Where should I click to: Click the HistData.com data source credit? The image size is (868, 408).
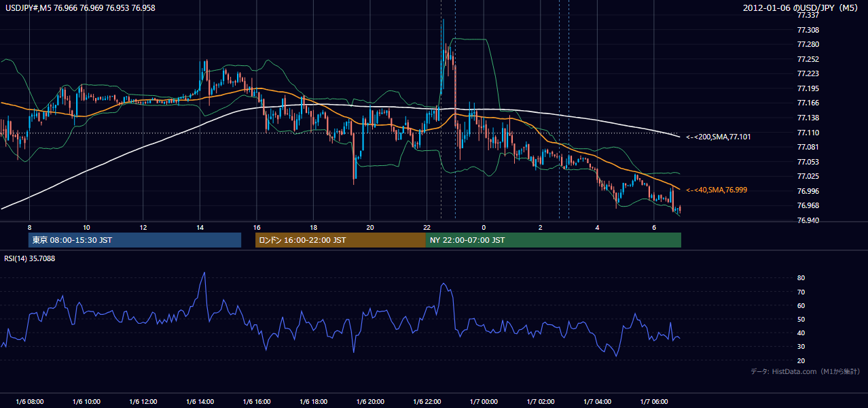(x=806, y=371)
